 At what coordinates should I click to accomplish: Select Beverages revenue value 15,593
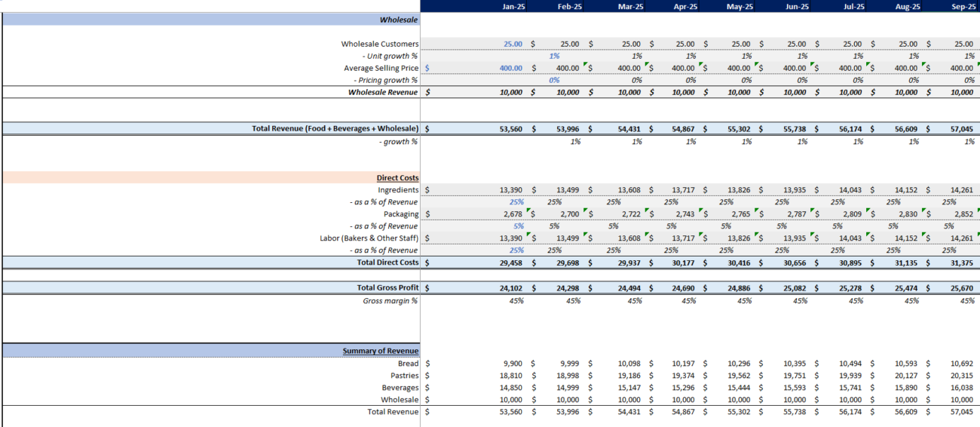click(x=796, y=388)
